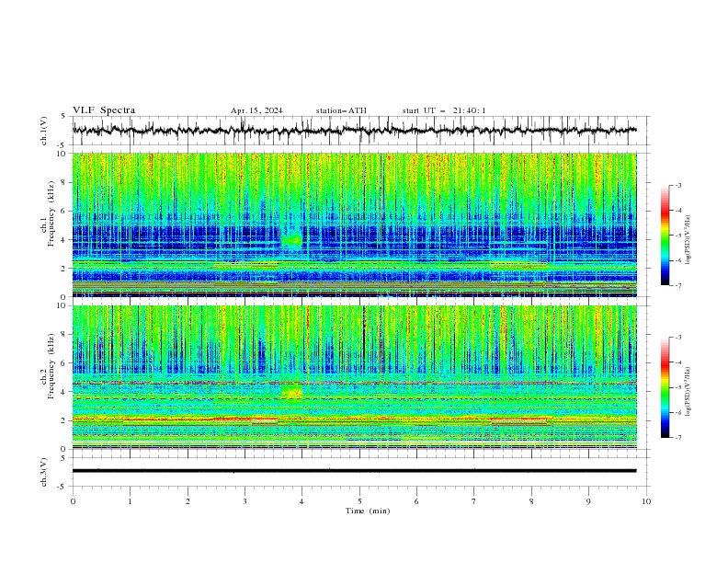Click the "-3" label on ch.1 color bar
This screenshot has width=728, height=563.
pyautogui.click(x=678, y=185)
